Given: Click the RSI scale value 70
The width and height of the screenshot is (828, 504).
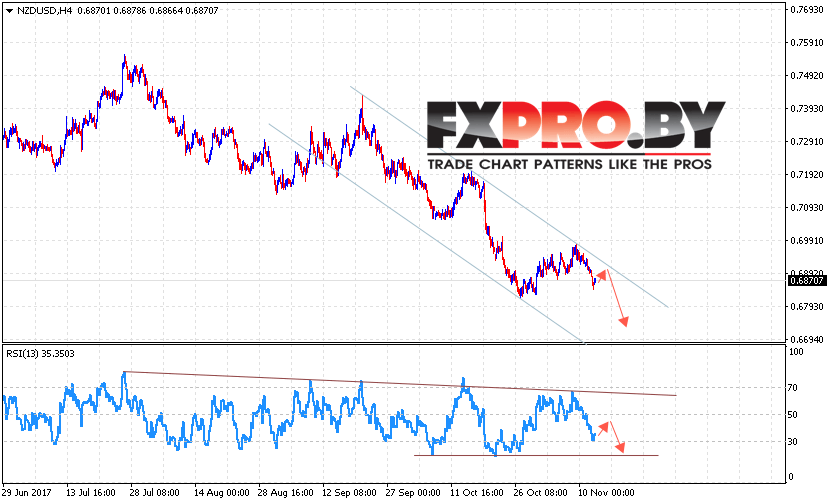Looking at the screenshot, I should 793,388.
